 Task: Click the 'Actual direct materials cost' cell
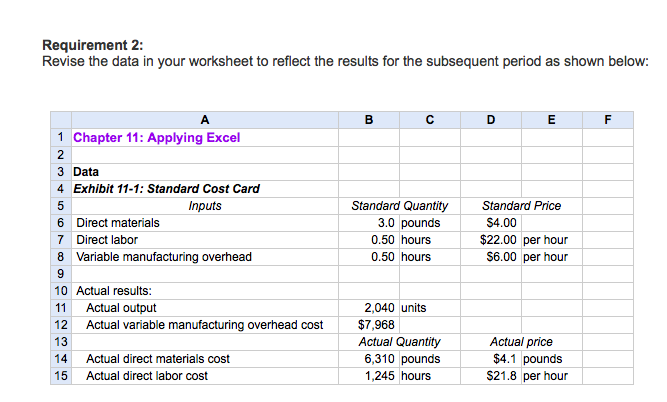pos(205,359)
